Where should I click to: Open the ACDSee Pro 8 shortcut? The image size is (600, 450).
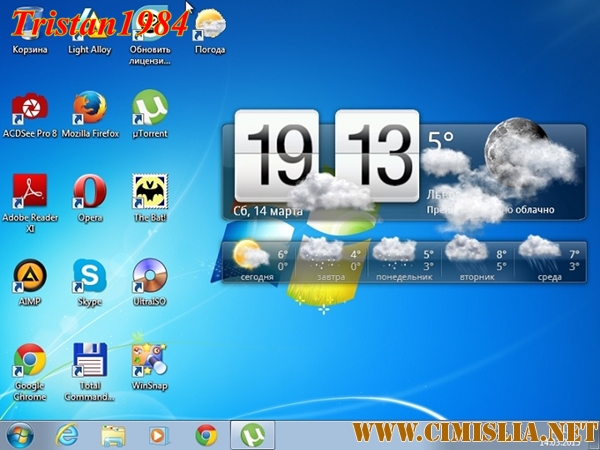[x=29, y=108]
